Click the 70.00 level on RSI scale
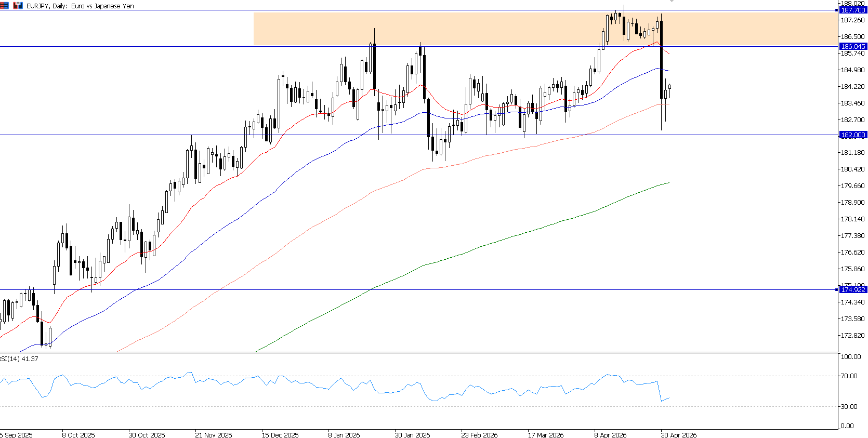Image resolution: width=868 pixels, height=438 pixels. tap(849, 376)
